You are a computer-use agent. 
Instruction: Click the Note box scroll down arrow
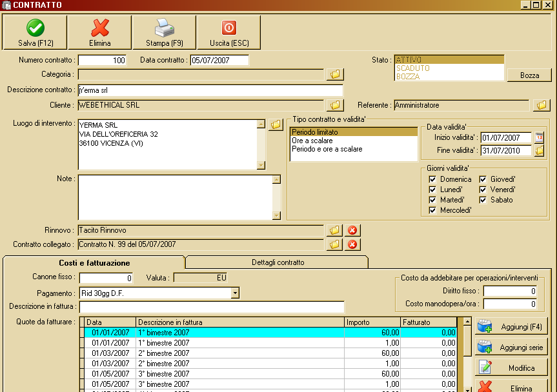pyautogui.click(x=276, y=215)
